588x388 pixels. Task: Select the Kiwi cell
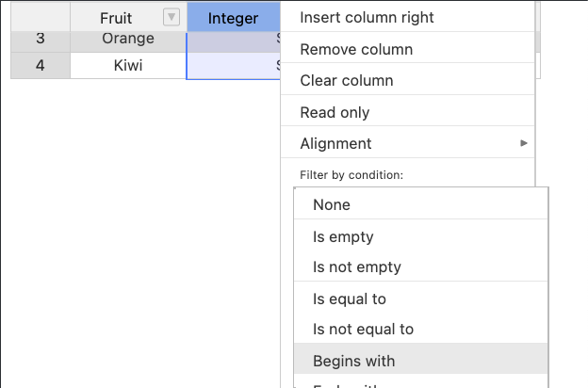click(128, 65)
